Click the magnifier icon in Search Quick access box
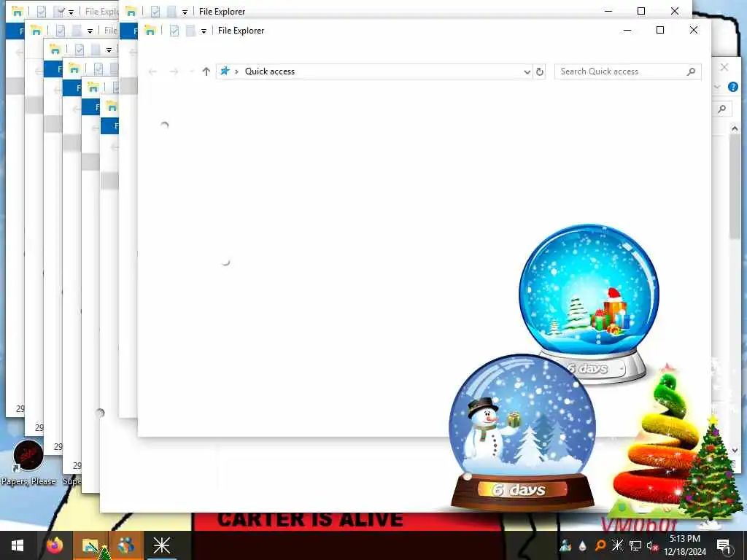 pos(692,71)
